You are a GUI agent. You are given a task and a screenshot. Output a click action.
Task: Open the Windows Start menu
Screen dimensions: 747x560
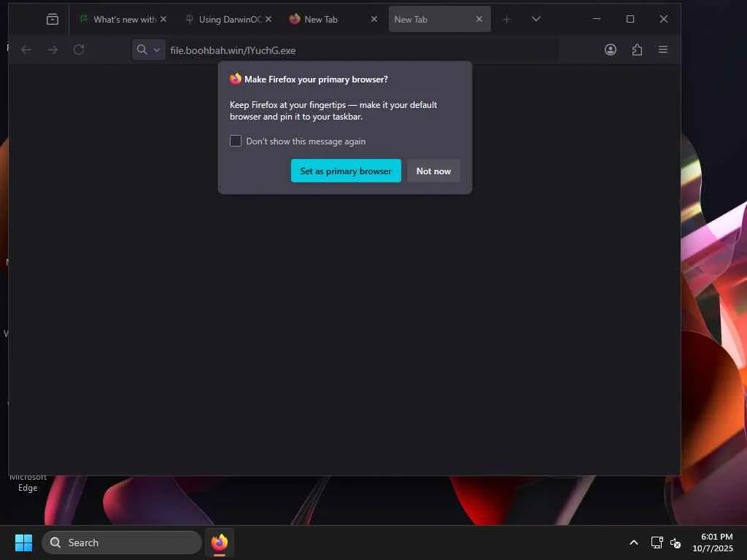pyautogui.click(x=23, y=542)
